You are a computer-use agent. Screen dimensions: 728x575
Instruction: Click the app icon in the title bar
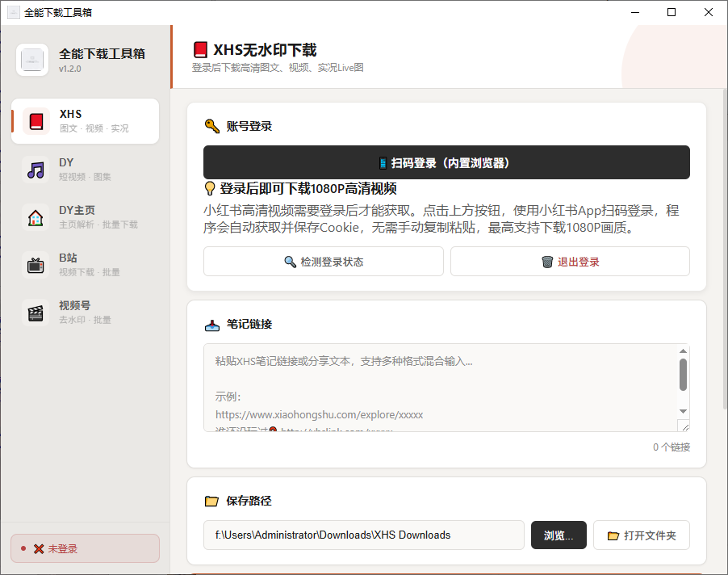(14, 12)
